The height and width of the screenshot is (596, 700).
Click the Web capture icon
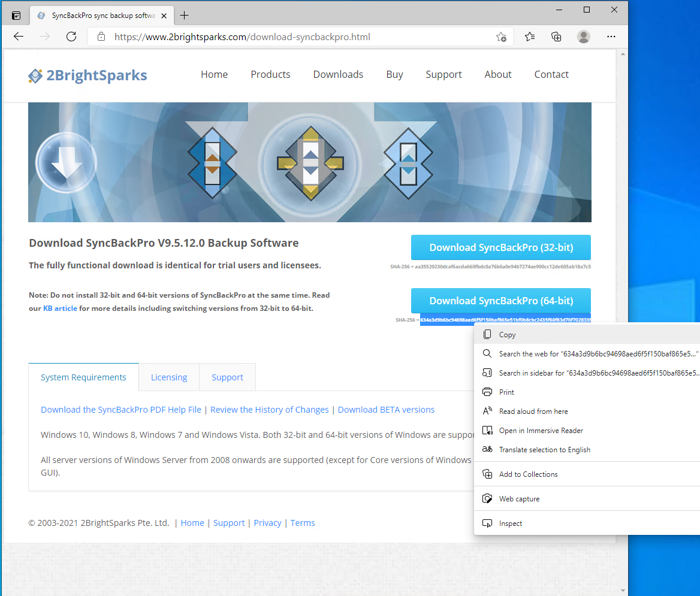click(x=487, y=498)
